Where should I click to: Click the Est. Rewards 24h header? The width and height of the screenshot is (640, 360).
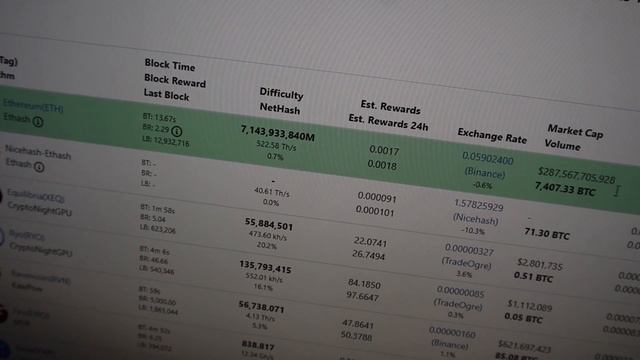(x=388, y=122)
